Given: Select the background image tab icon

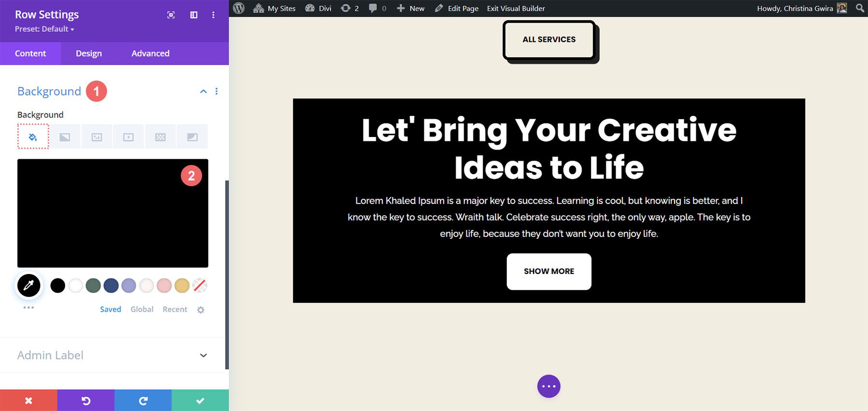Looking at the screenshot, I should pos(96,137).
